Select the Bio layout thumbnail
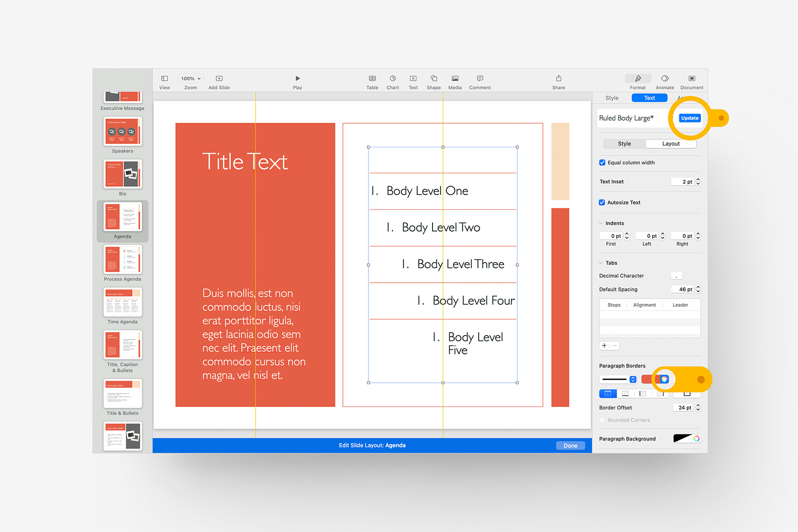Viewport: 798px width, 532px height. pos(123,174)
